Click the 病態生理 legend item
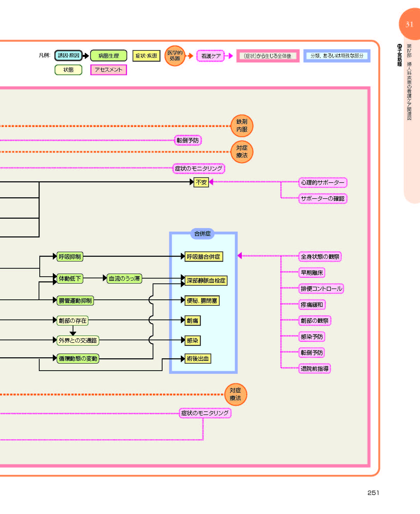The height and width of the screenshot is (514, 420). tap(109, 56)
